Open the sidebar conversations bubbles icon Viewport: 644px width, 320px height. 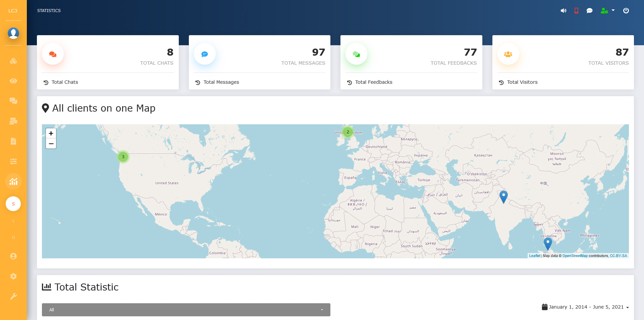[13, 101]
